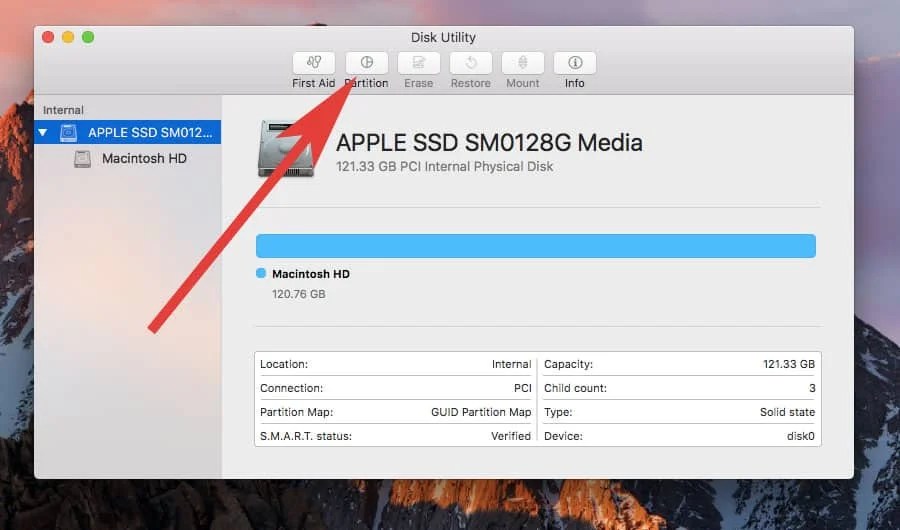Close the Disk Utility window
The image size is (900, 530).
click(48, 37)
